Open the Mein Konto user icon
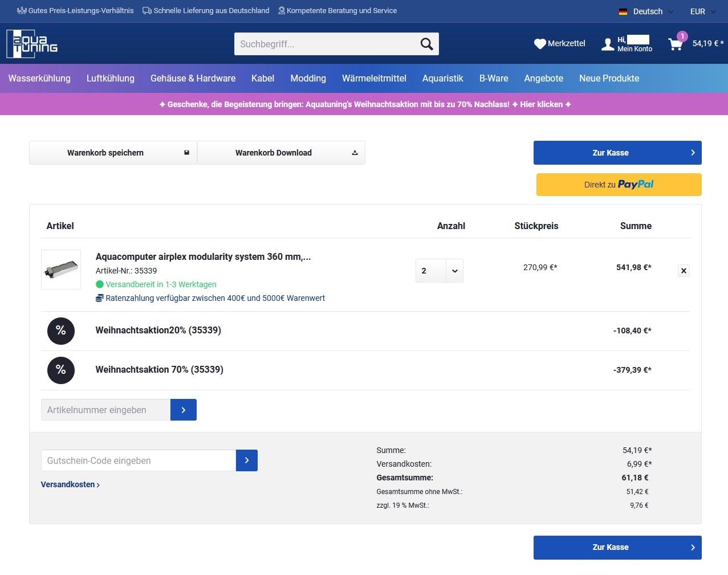 coord(608,44)
